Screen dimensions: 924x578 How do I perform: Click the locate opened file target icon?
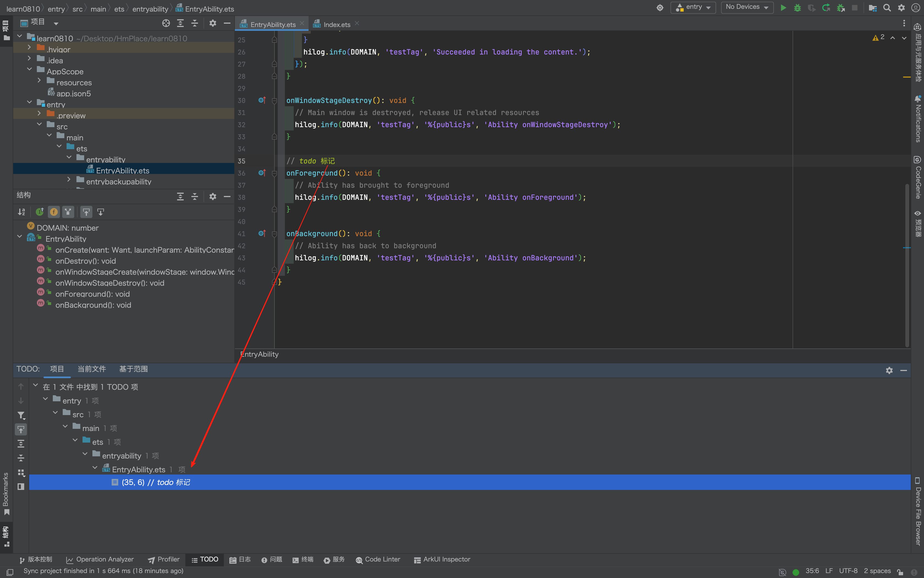click(166, 23)
